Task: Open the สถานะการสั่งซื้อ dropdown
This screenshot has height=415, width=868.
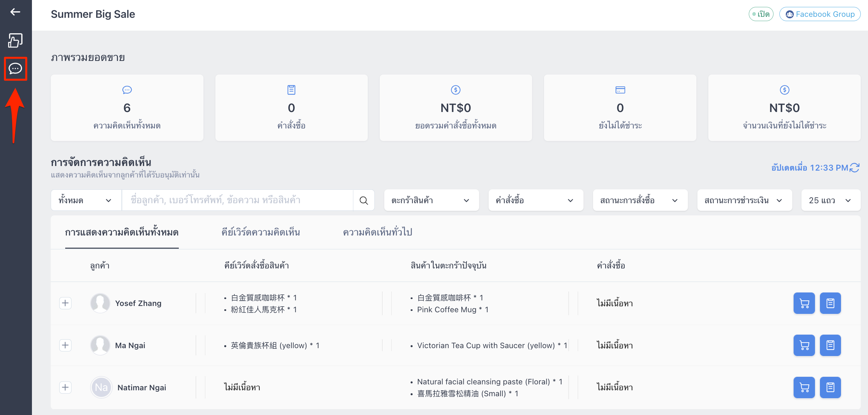Action: pyautogui.click(x=640, y=200)
